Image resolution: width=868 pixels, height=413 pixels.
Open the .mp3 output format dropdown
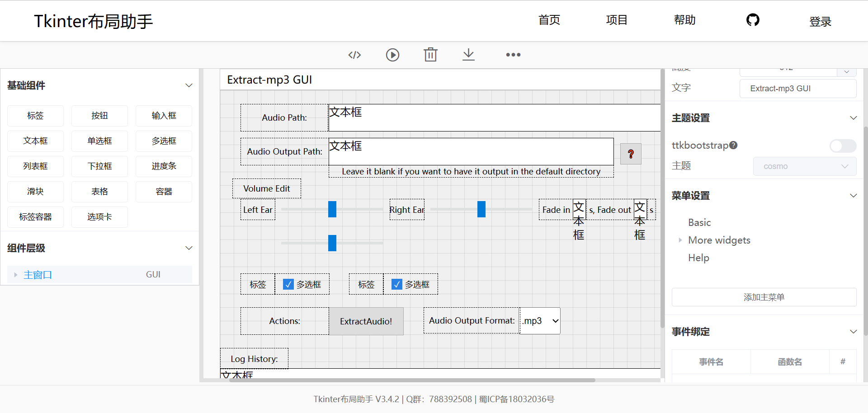540,321
